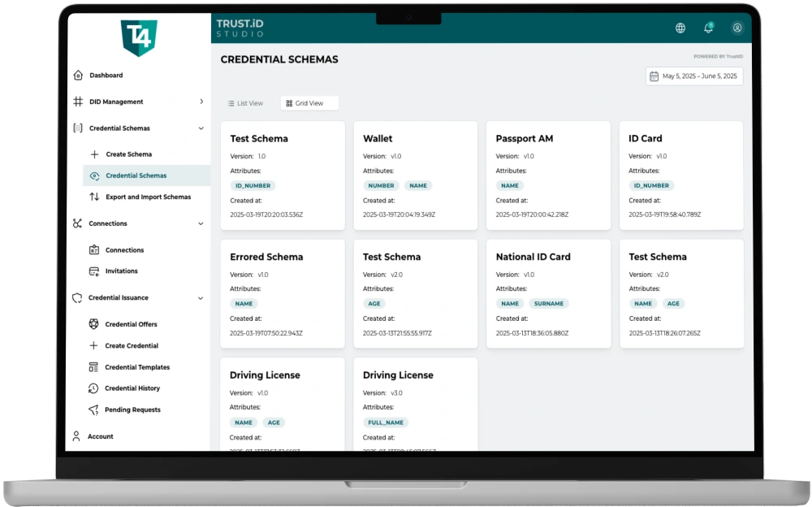Screen dimensions: 812x507
Task: Select the Grid View toggle
Action: [x=309, y=103]
